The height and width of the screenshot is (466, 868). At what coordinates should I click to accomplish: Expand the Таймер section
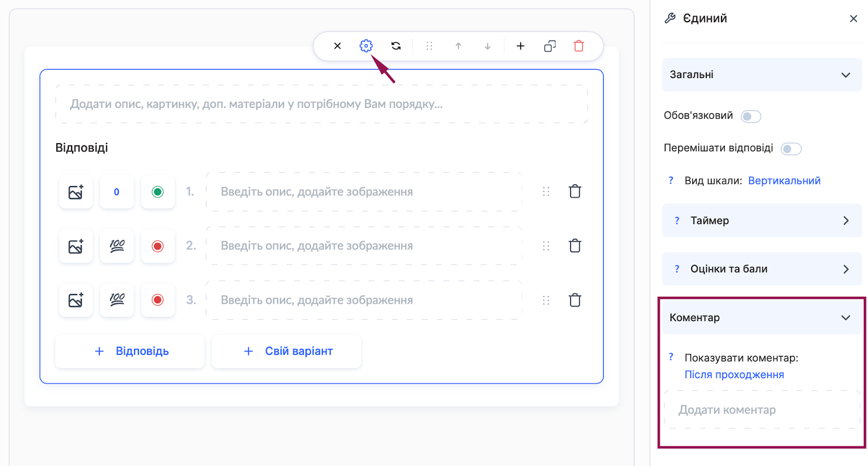762,220
